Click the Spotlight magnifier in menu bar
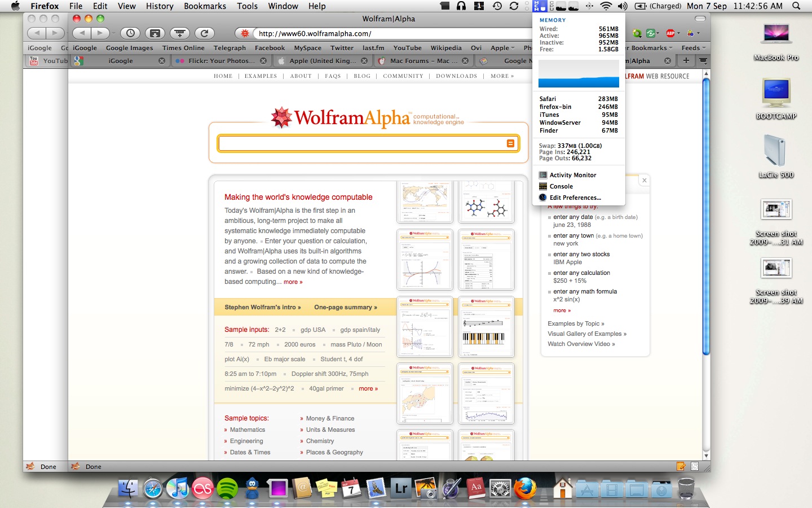Screen dimensions: 812x508 (x=796, y=6)
